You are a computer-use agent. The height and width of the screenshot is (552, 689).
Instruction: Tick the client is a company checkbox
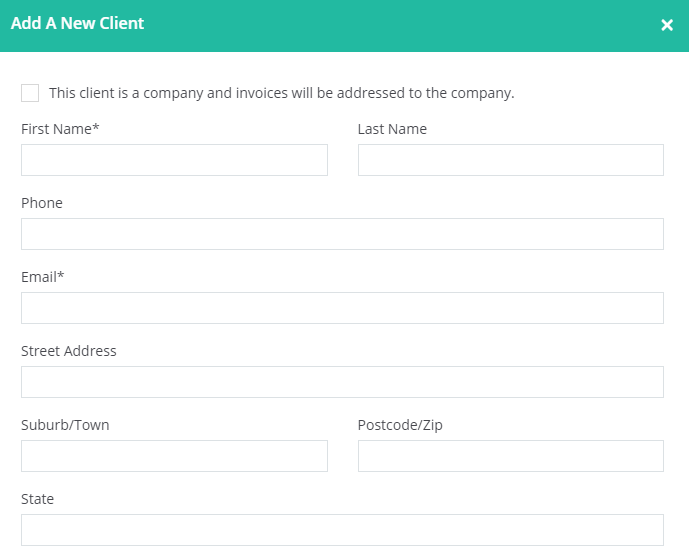tap(30, 93)
